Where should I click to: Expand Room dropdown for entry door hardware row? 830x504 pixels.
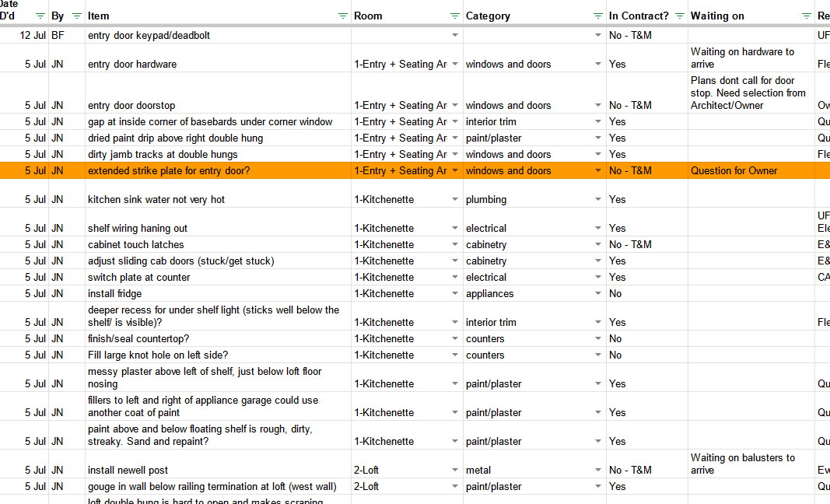455,64
